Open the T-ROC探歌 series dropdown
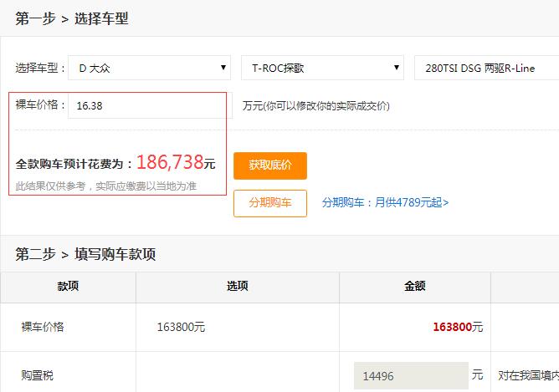559x392 pixels. [322, 68]
